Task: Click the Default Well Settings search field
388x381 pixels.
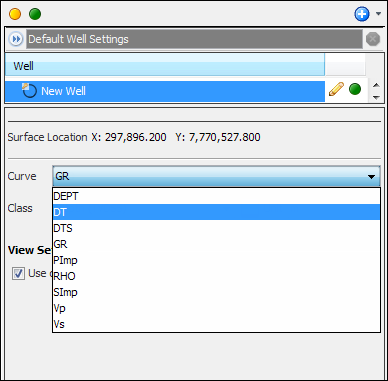Action: click(x=194, y=39)
